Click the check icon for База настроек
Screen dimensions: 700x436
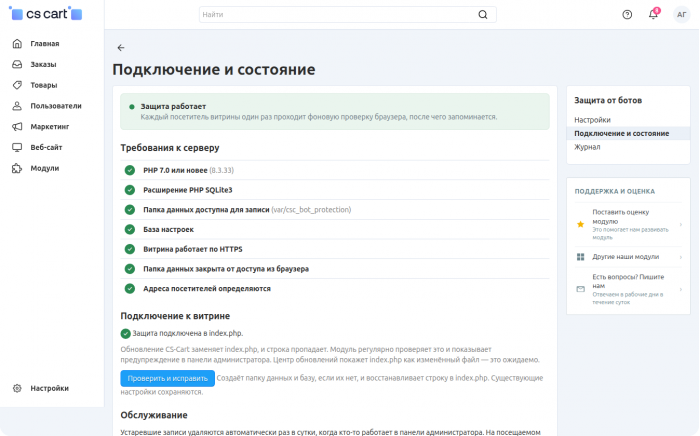click(130, 229)
